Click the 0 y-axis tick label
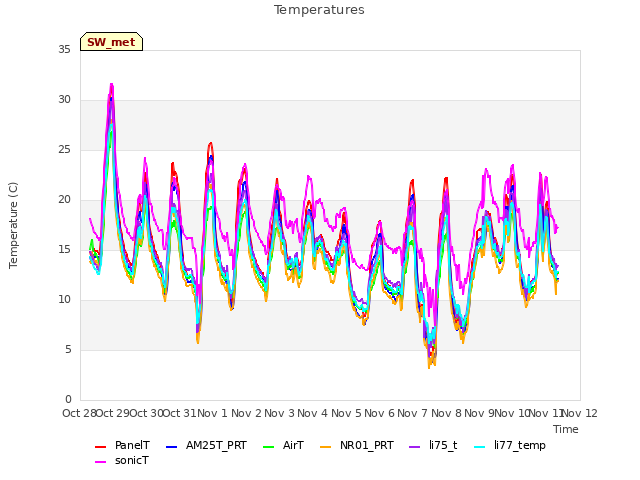Image resolution: width=640 pixels, height=480 pixels. (x=68, y=400)
